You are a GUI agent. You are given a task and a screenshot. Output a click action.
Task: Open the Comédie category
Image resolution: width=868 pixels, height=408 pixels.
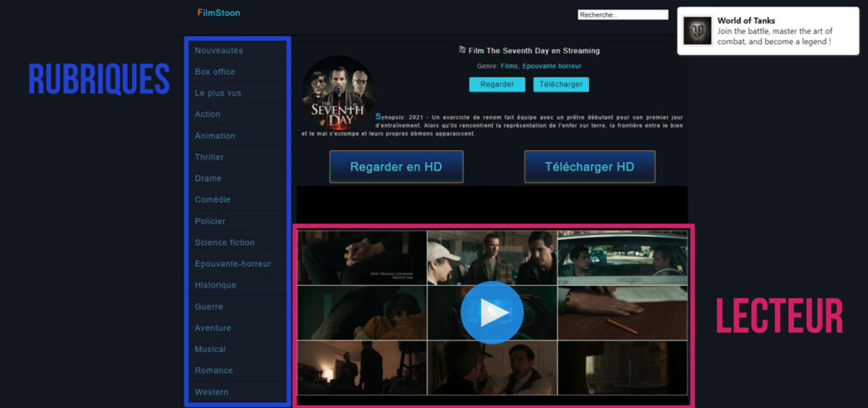(x=213, y=199)
